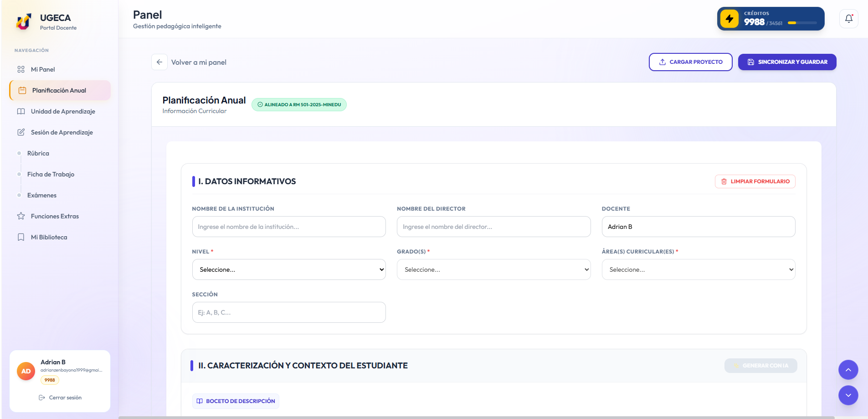Expand the Grado(s) dropdown
This screenshot has height=419, width=868.
point(493,269)
